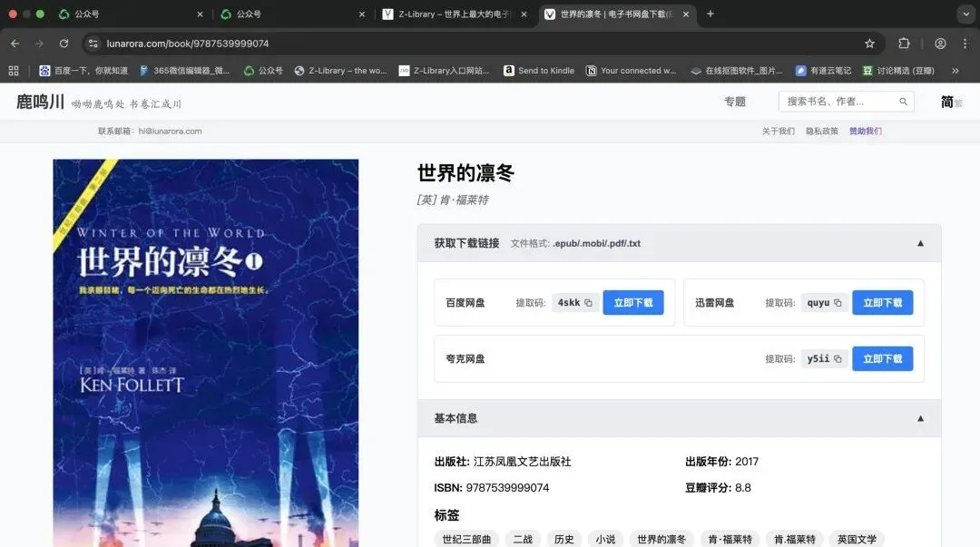Open site information icon in address bar
The height and width of the screenshot is (547, 980).
(x=93, y=44)
